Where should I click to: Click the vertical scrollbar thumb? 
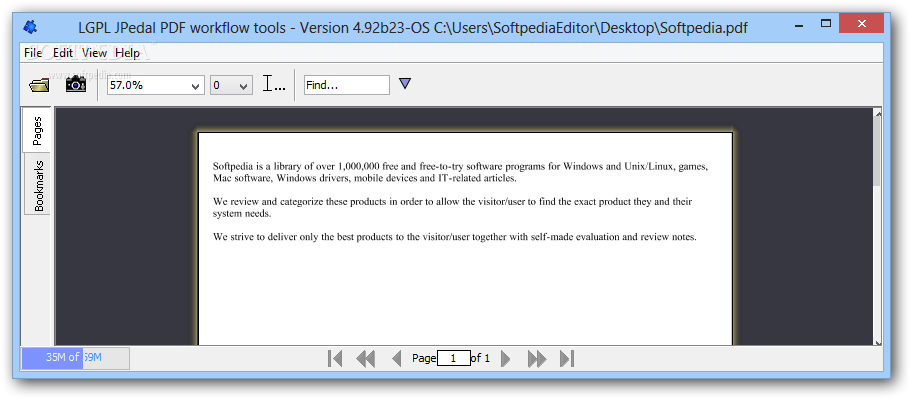pos(877,153)
